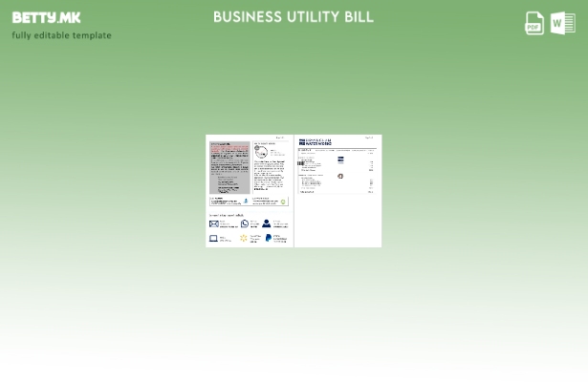Click the barcode on the bill page
The width and height of the screenshot is (588, 382).
[300, 163]
